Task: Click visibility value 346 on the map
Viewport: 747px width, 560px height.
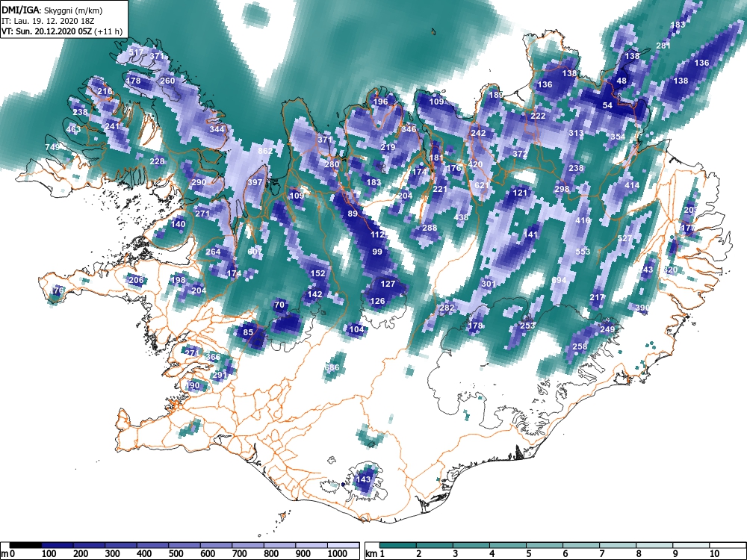Action: pyautogui.click(x=409, y=129)
